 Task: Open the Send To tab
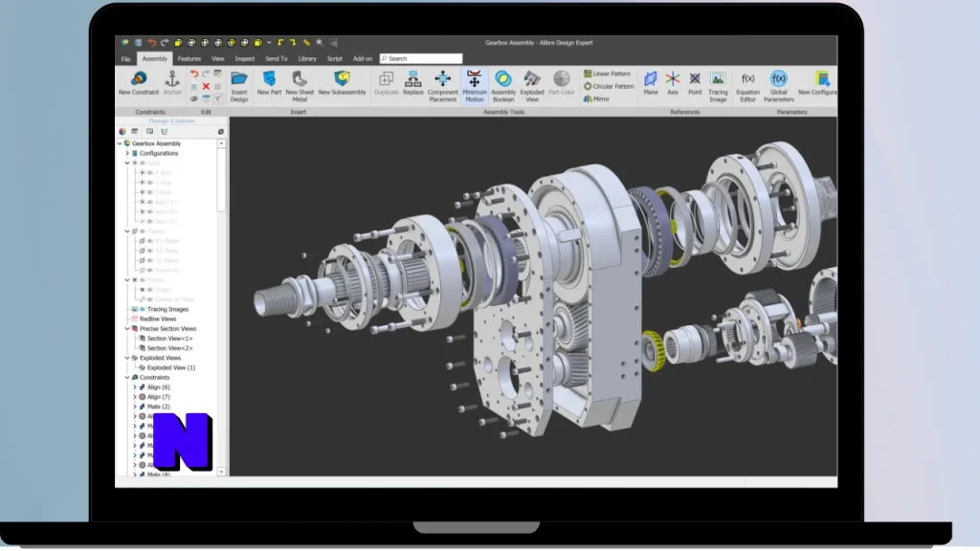[x=277, y=58]
